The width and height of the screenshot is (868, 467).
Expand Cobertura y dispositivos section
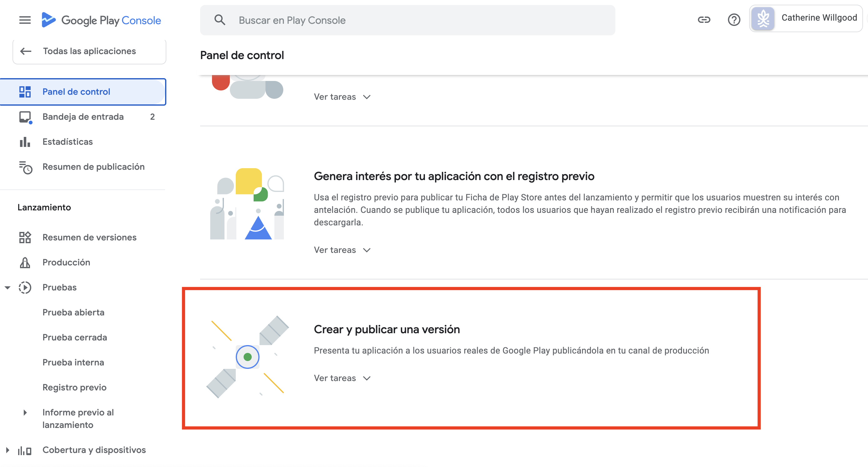click(8, 450)
